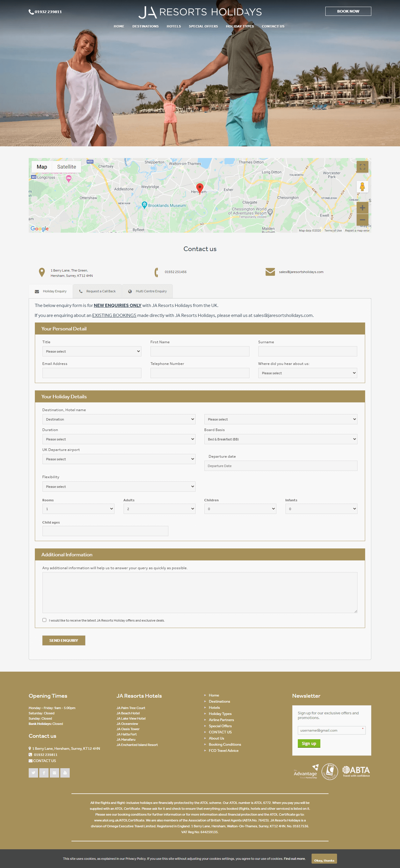Open the footer Airline Partners link
The width and height of the screenshot is (400, 868).
coord(221,720)
